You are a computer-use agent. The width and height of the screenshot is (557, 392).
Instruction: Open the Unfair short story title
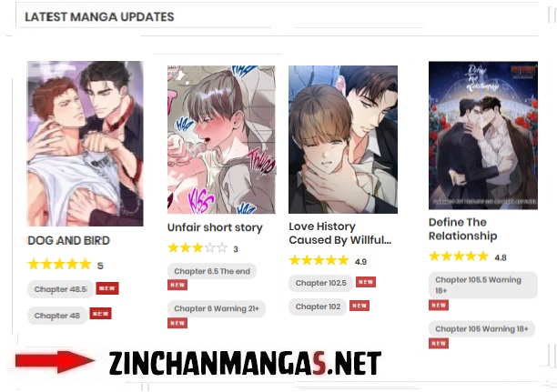coord(215,227)
